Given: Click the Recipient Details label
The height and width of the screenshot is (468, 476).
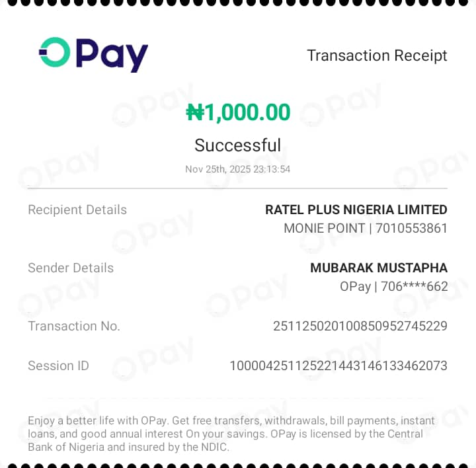Looking at the screenshot, I should [77, 210].
